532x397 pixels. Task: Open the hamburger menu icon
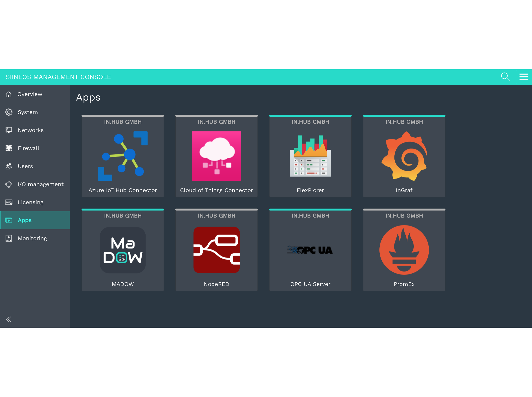pyautogui.click(x=523, y=77)
